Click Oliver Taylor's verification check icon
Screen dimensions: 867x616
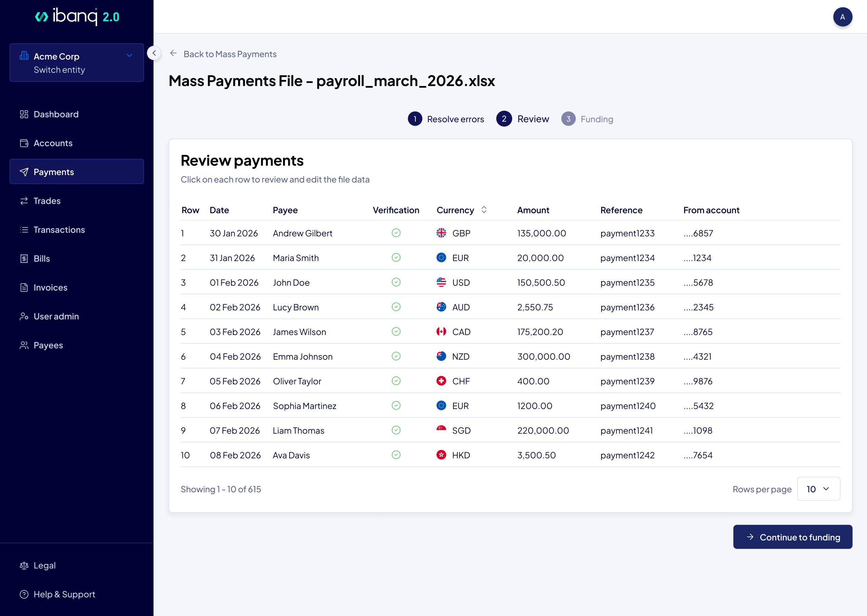(x=396, y=381)
